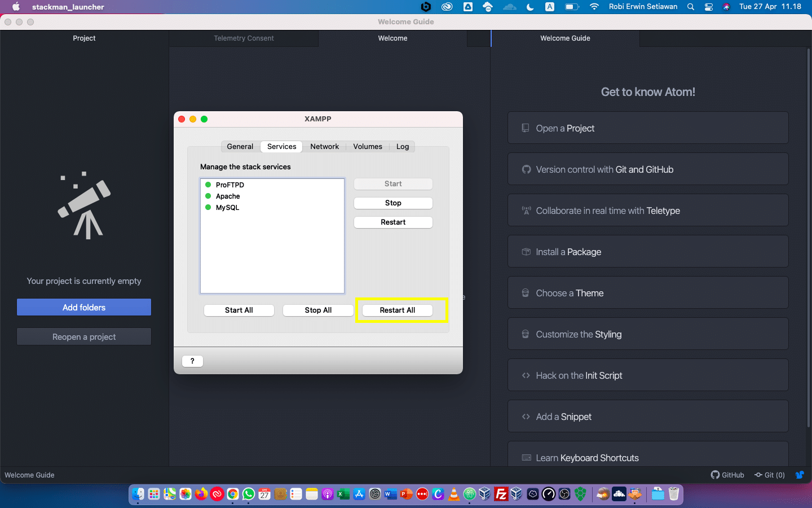The height and width of the screenshot is (508, 812).
Task: Switch to the General tab in XAMPP
Action: (240, 147)
